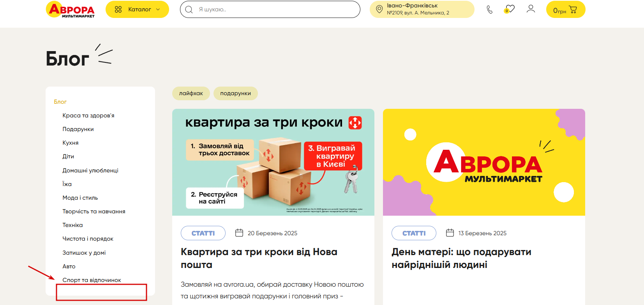Open the 'Техніка' blog category

point(72,225)
